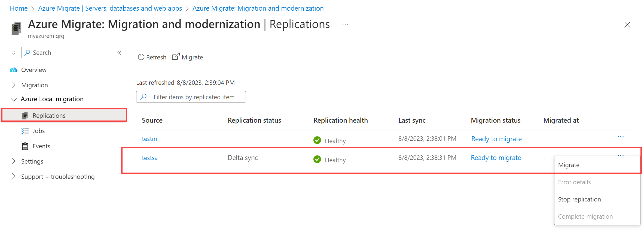This screenshot has height=232, width=644.
Task: Select Replications in the sidebar
Action: coord(49,116)
